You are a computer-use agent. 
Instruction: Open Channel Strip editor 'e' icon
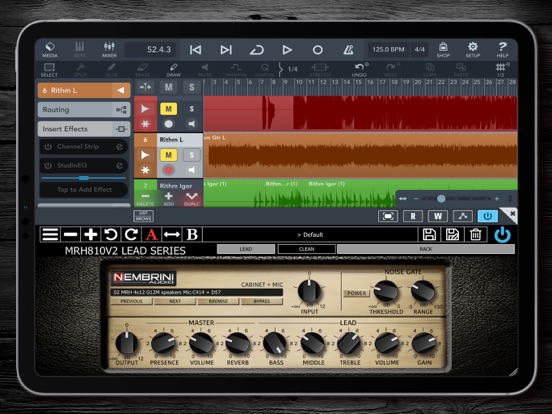[120, 146]
